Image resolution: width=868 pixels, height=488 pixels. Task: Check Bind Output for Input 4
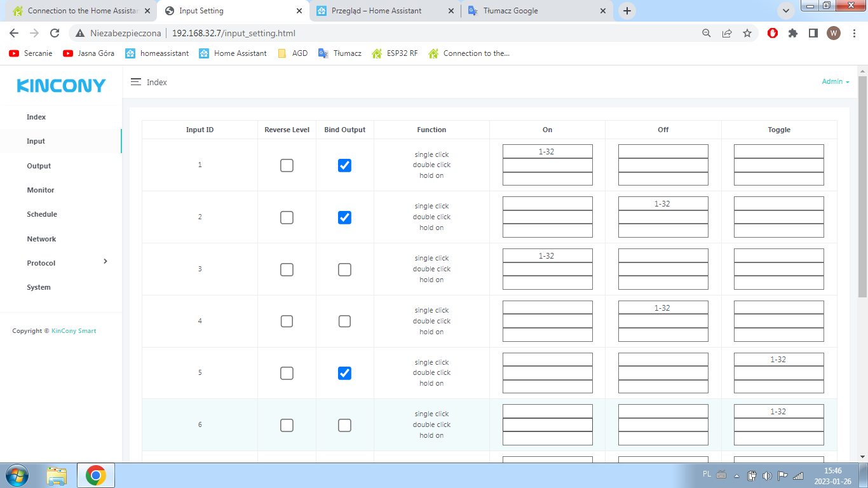pos(344,322)
